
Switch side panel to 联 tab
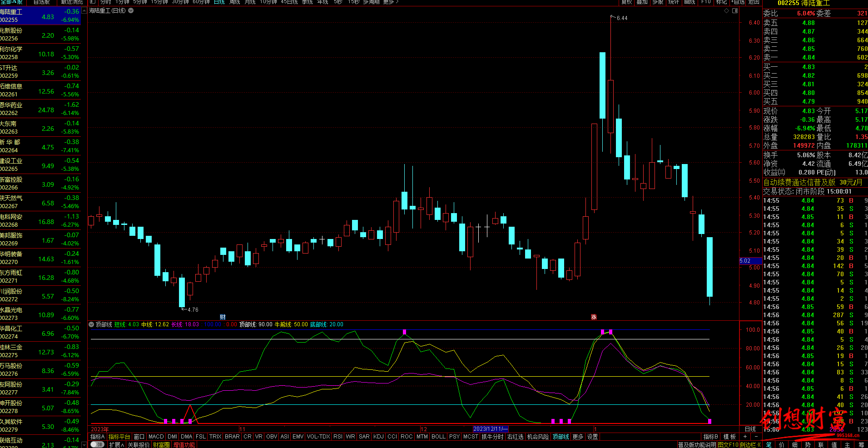pos(821,445)
